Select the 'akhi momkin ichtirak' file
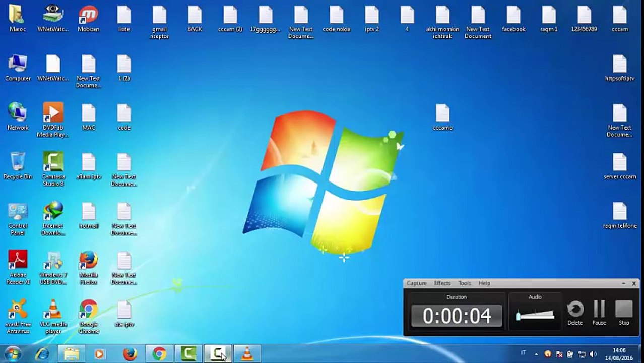 442,22
